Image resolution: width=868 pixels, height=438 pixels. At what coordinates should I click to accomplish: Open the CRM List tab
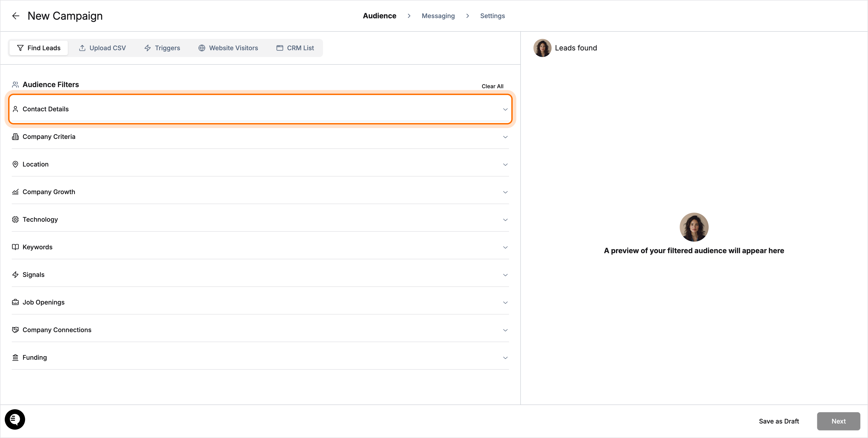coord(295,48)
